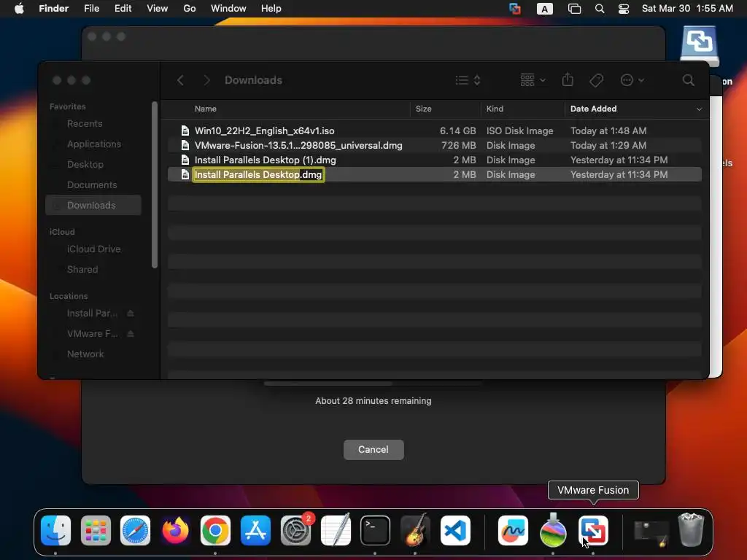Click the Tags icon in Finder toolbar
Image resolution: width=747 pixels, height=560 pixels.
coord(596,80)
